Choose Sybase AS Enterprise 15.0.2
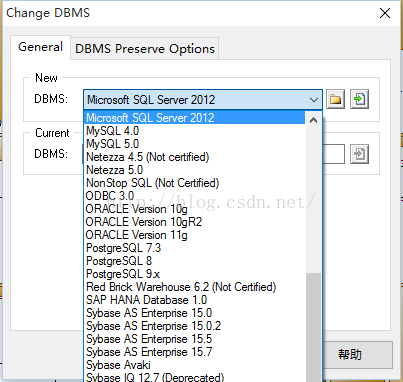 click(x=195, y=326)
